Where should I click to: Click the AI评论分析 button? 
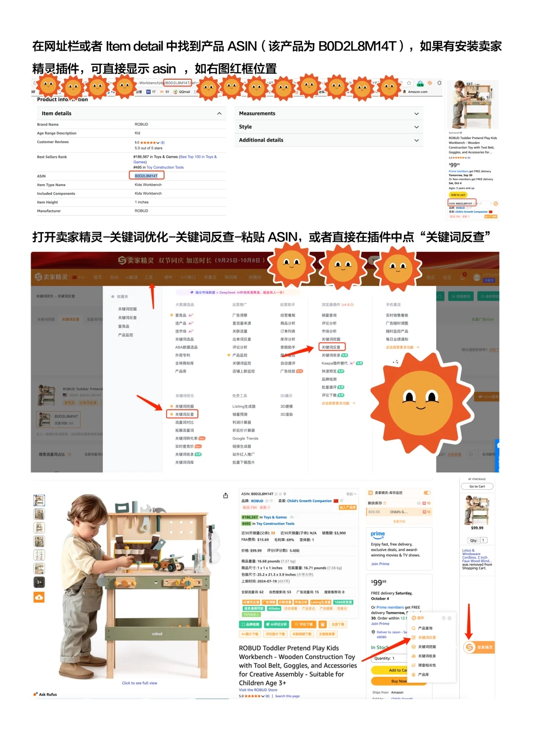coord(277,624)
